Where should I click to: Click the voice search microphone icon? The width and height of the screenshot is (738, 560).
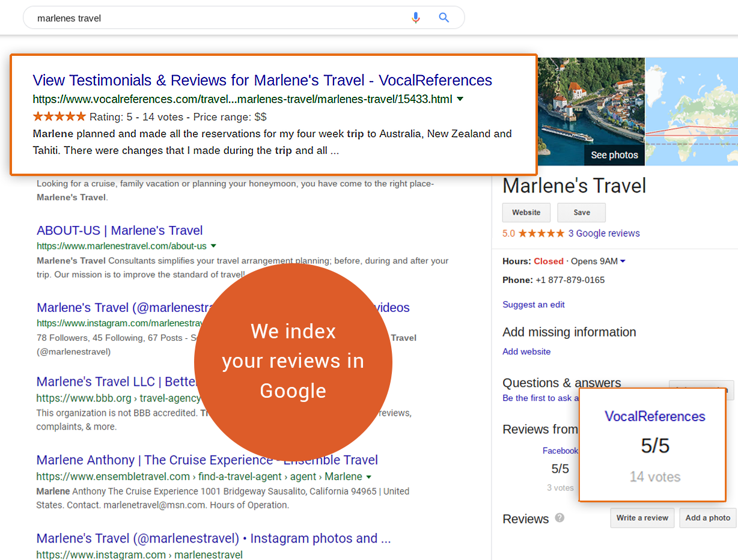pyautogui.click(x=416, y=18)
